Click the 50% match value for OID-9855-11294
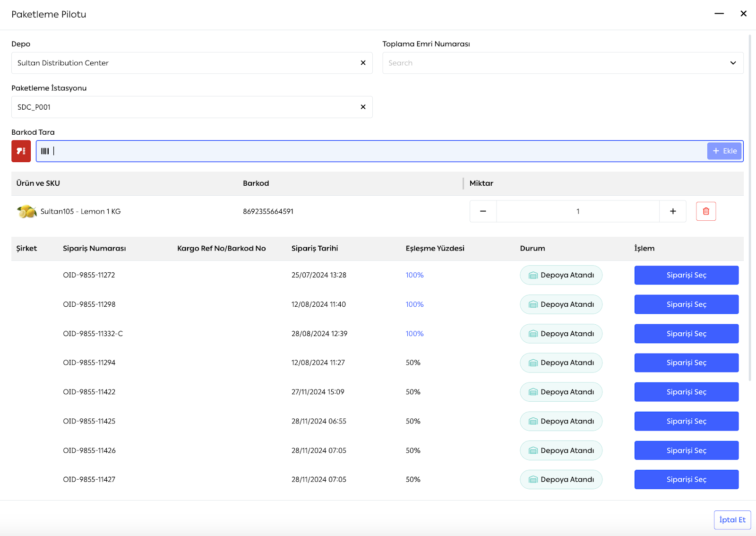Screen dimensions: 756x536 [412, 363]
